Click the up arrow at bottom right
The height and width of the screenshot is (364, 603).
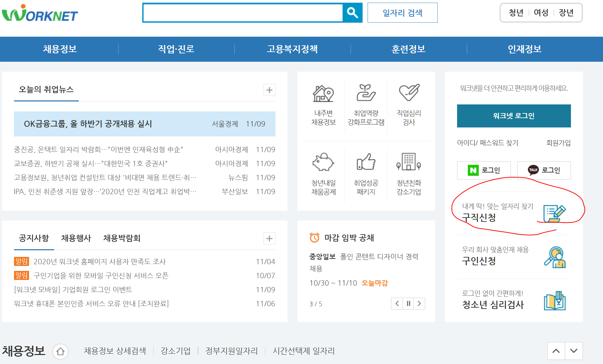556,351
